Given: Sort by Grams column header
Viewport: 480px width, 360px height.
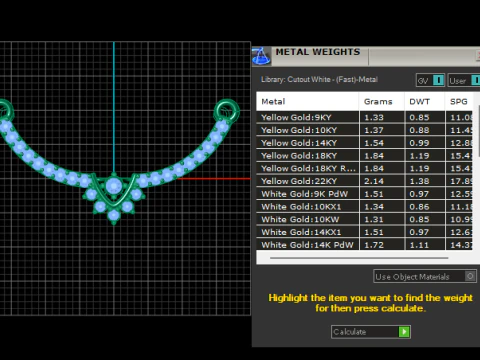Looking at the screenshot, I should [382, 101].
